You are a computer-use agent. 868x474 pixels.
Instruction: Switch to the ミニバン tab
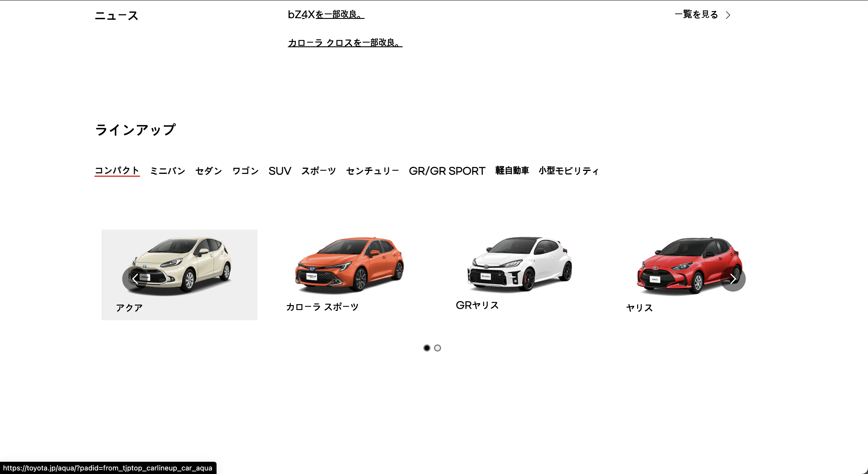(167, 171)
